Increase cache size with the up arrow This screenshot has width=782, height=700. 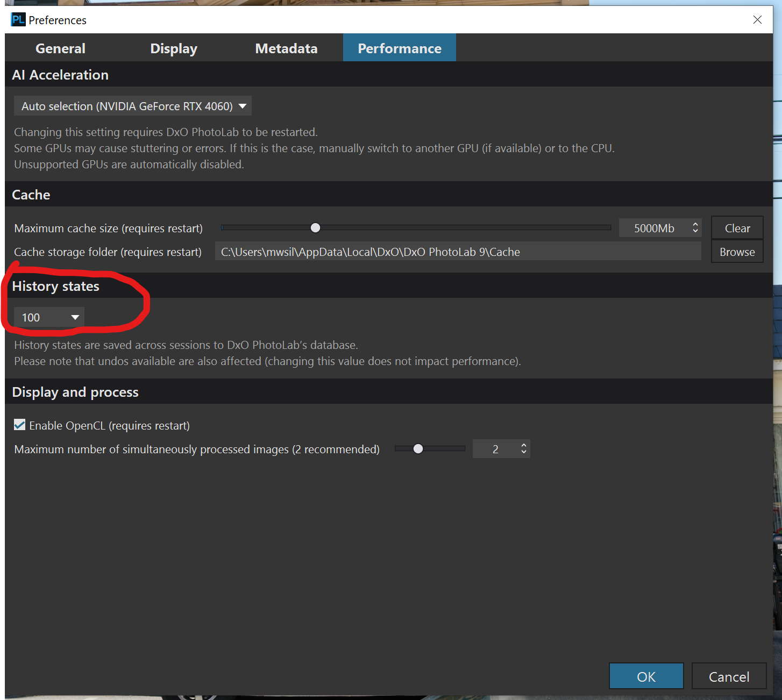(695, 225)
